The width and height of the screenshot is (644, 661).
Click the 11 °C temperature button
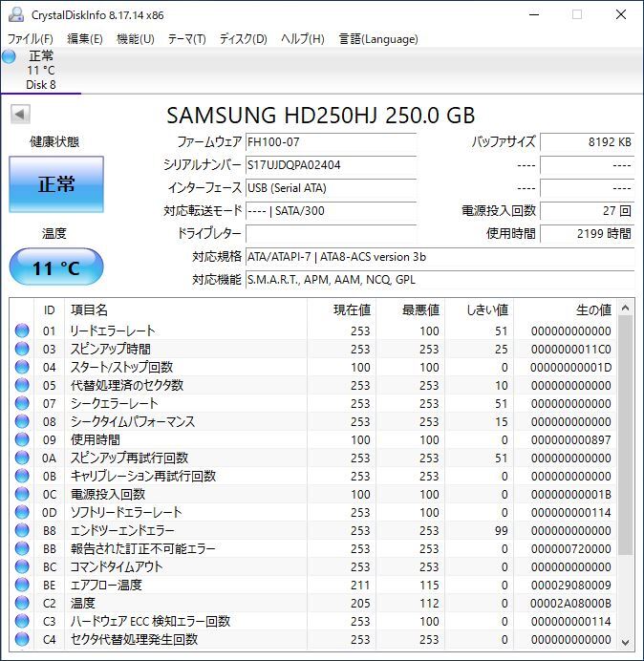pos(56,267)
